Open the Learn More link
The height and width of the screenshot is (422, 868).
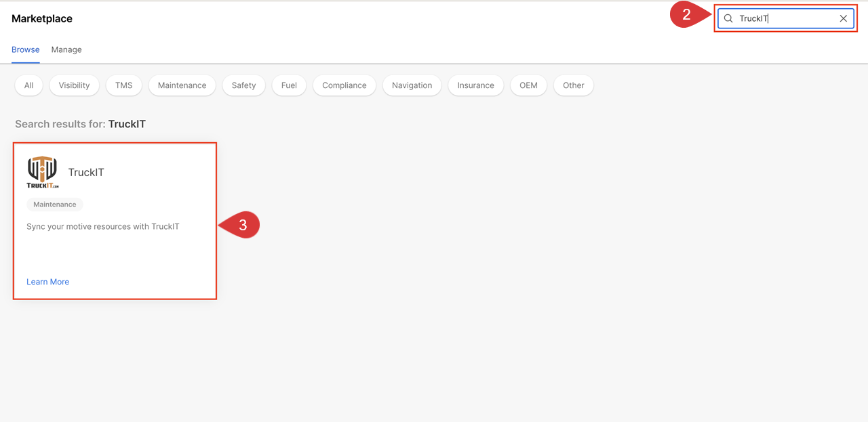[x=47, y=282]
